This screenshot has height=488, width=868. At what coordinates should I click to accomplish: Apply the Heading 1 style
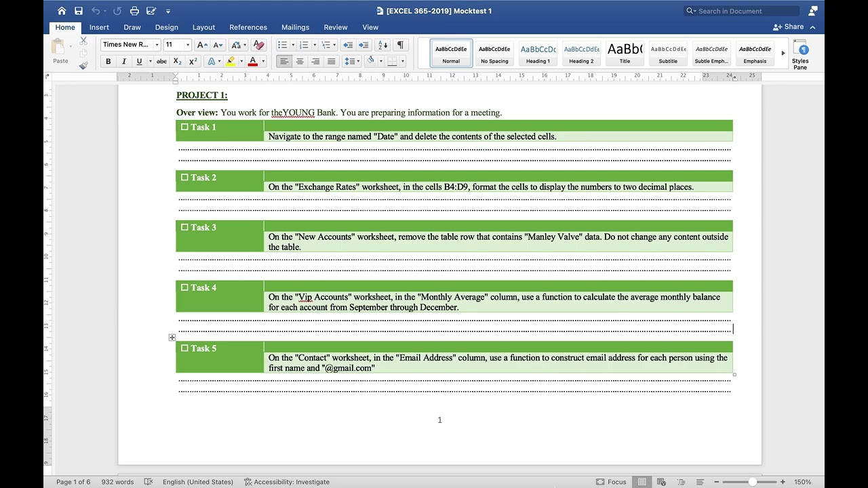click(x=538, y=53)
